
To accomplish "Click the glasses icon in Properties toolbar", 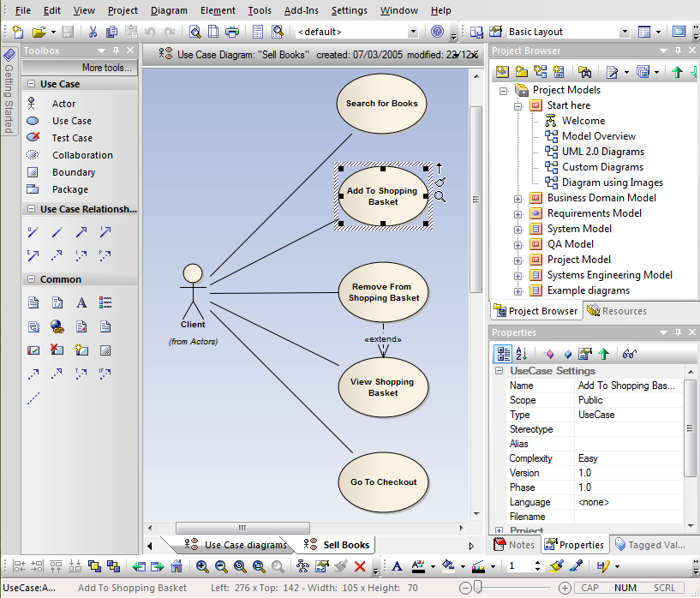I will pos(630,354).
